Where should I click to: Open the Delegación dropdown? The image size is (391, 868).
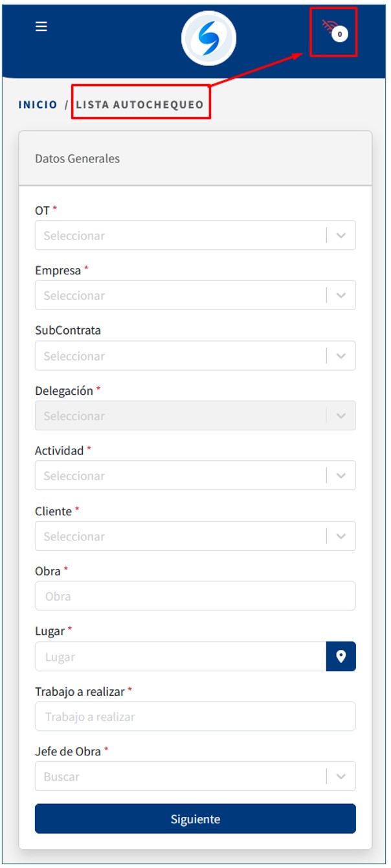[181, 416]
